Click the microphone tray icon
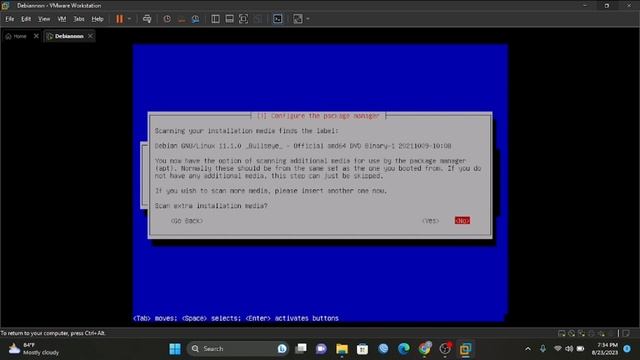Image resolution: width=640 pixels, height=360 pixels. [543, 349]
